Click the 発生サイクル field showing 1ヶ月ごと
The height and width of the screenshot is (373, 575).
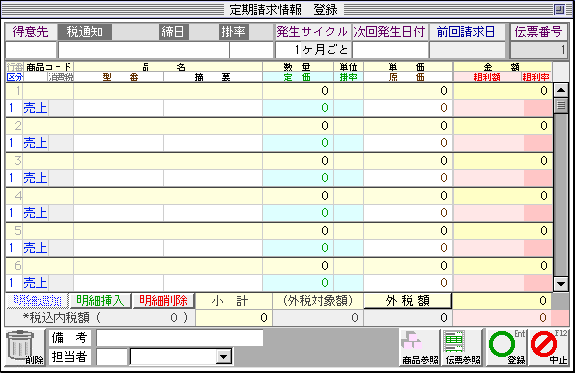click(x=314, y=50)
